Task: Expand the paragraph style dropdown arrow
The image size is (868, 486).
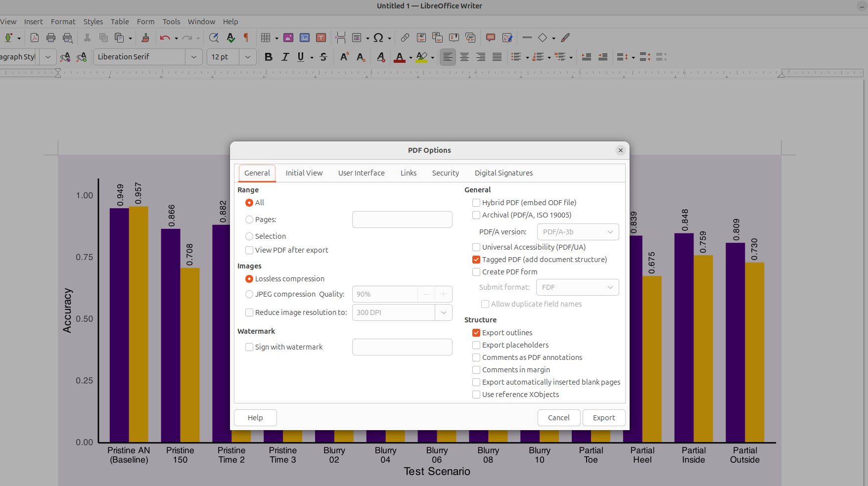Action: pos(47,57)
